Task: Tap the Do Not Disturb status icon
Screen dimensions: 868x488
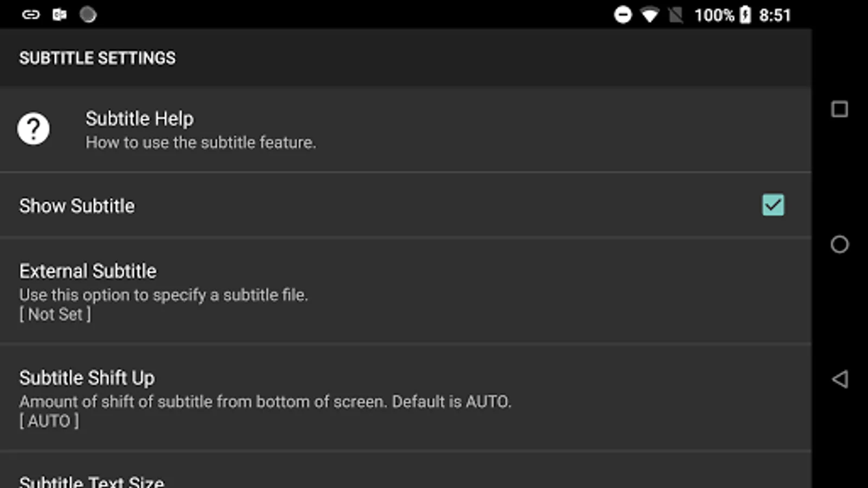Action: [623, 15]
